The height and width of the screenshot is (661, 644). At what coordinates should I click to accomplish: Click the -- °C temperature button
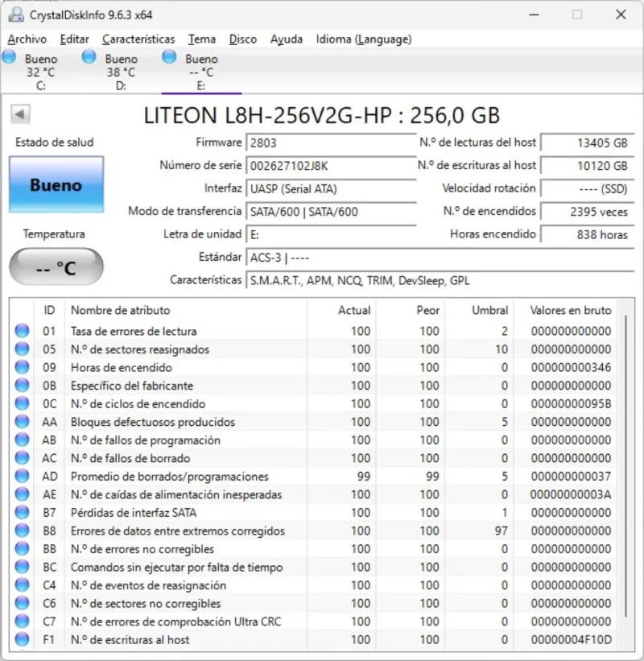[x=56, y=266]
